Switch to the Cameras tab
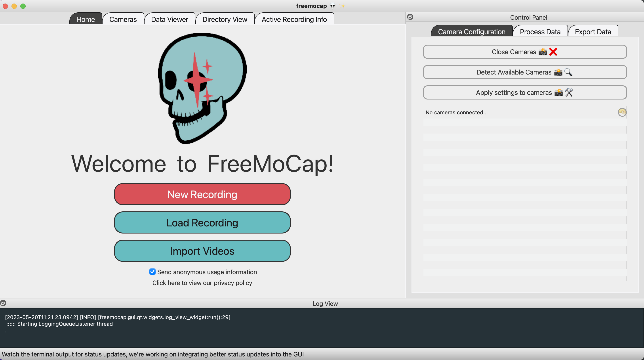This screenshot has height=360, width=644. (x=123, y=19)
